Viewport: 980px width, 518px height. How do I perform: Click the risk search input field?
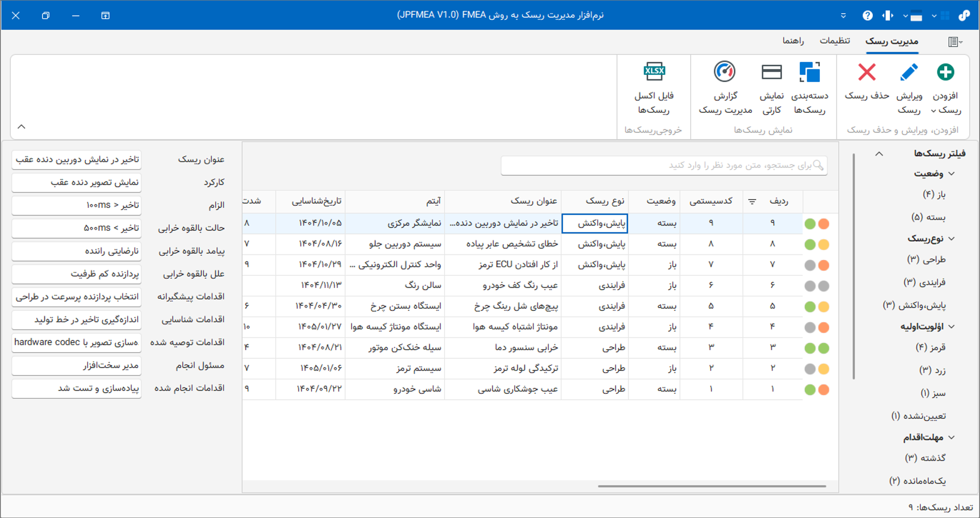tap(664, 165)
